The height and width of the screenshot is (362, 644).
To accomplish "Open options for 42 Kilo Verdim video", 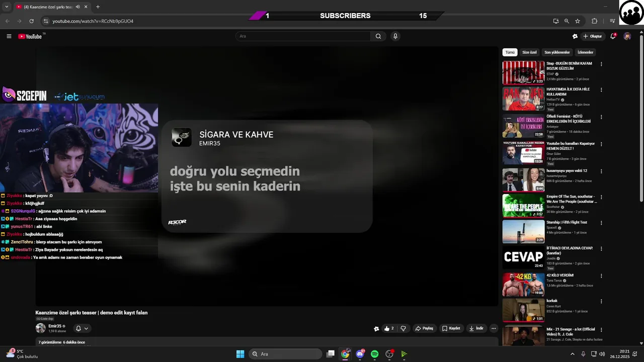I will pos(601,276).
